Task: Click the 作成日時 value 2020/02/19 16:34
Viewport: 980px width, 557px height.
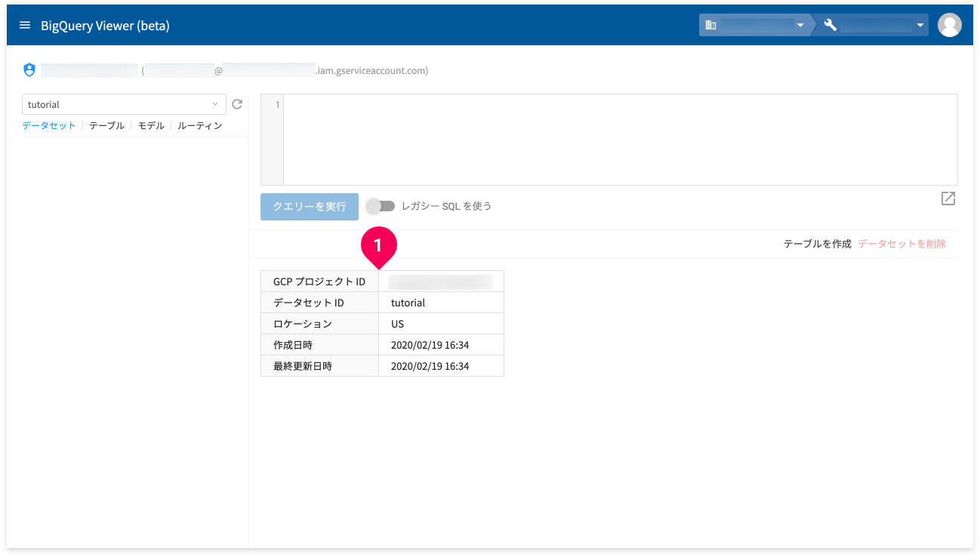Action: coord(430,345)
